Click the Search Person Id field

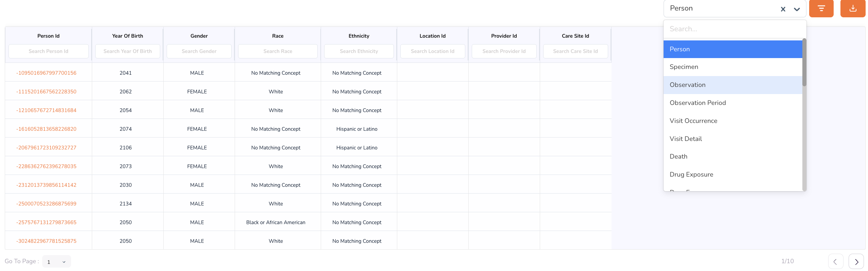tap(48, 51)
